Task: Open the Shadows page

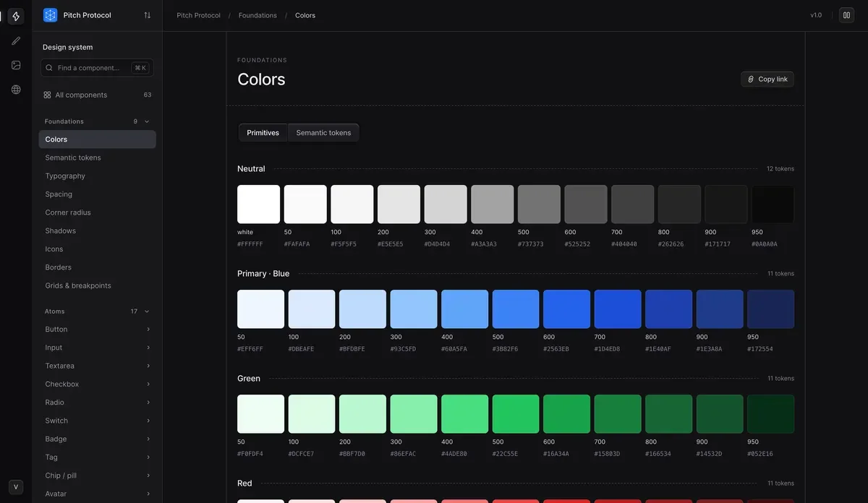Action: (x=97, y=231)
